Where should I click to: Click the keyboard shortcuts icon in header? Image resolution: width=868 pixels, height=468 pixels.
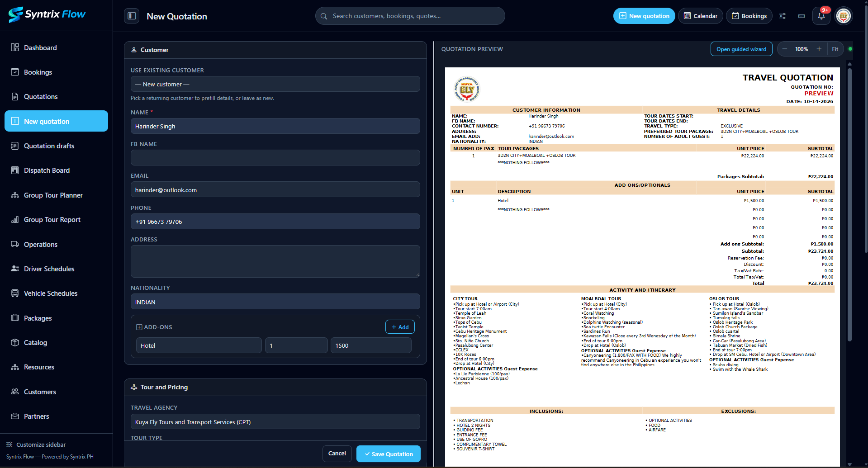[802, 16]
